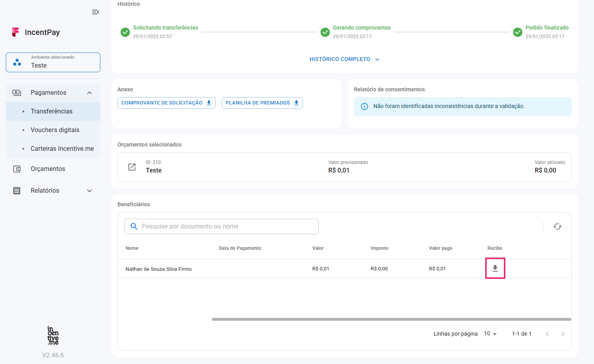Sort by Nome column header
Viewport: 594px width, 364px height.
pos(132,248)
